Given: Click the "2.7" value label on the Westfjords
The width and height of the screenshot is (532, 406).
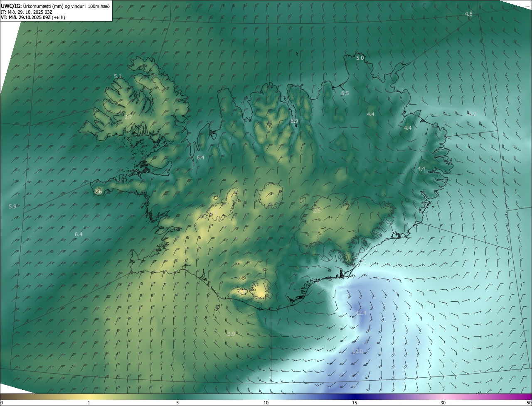Looking at the screenshot, I should [128, 117].
